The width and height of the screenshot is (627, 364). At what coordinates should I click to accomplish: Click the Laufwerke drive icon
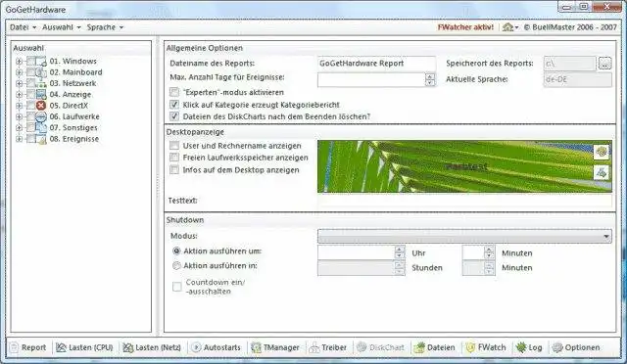coord(41,116)
